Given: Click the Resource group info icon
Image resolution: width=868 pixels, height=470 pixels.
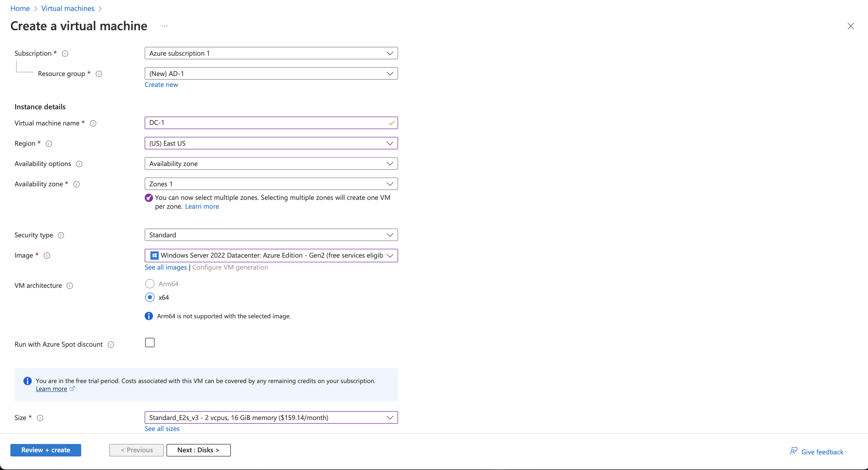Looking at the screenshot, I should 99,74.
